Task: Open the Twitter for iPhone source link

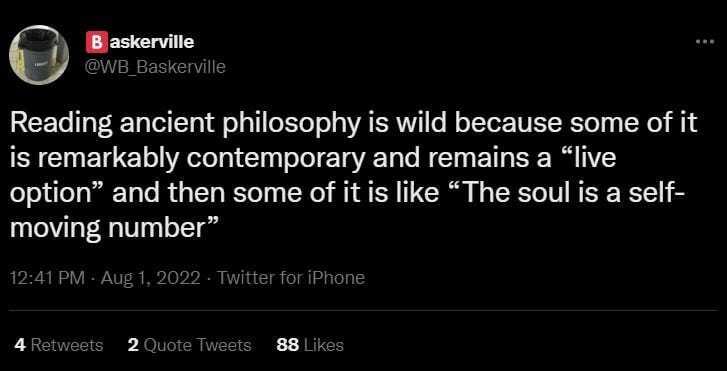Action: point(291,278)
